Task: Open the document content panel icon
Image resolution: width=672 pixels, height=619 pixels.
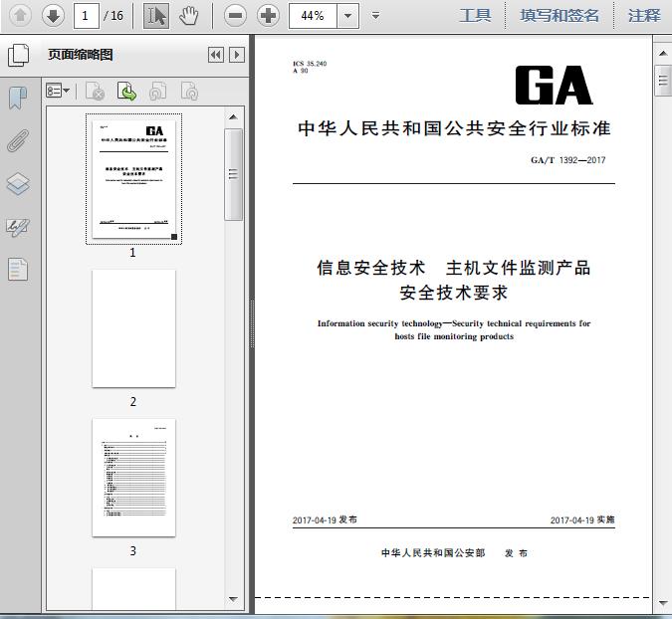Action: (18, 269)
